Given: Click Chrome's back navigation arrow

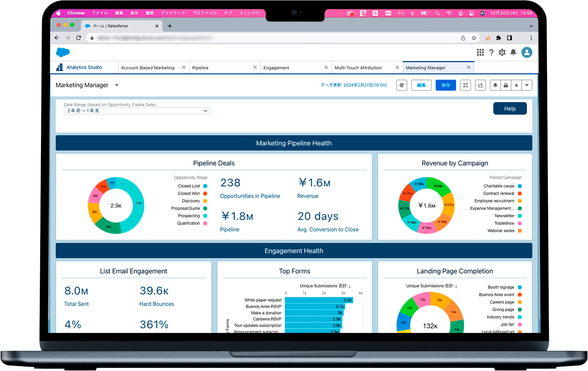Looking at the screenshot, I should point(57,38).
